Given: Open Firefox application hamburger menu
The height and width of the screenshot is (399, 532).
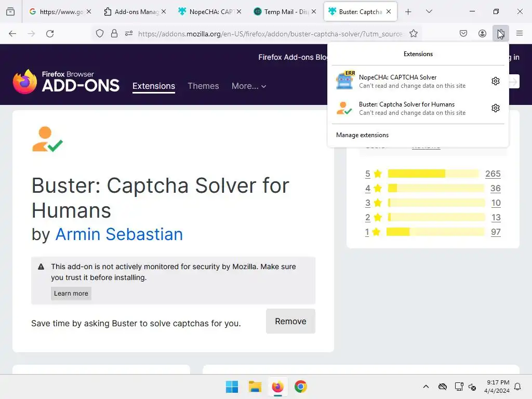Looking at the screenshot, I should (520, 33).
